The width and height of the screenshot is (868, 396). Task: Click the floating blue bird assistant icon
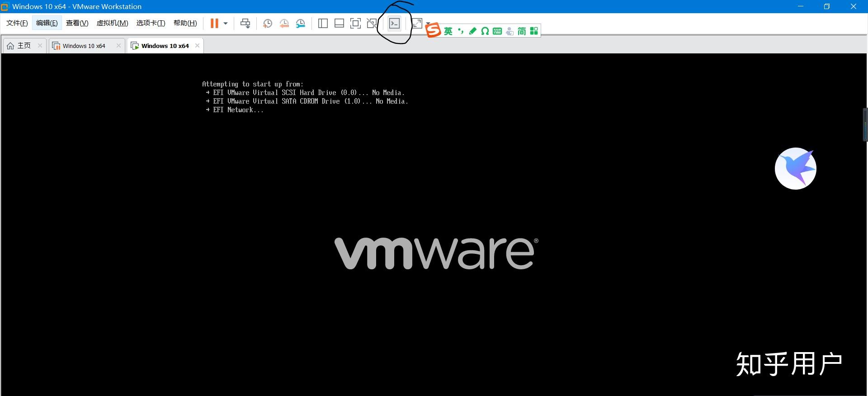[796, 168]
